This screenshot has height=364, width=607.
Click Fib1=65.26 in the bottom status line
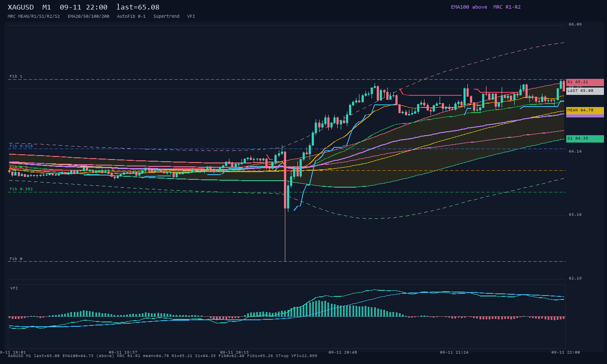pos(260,356)
